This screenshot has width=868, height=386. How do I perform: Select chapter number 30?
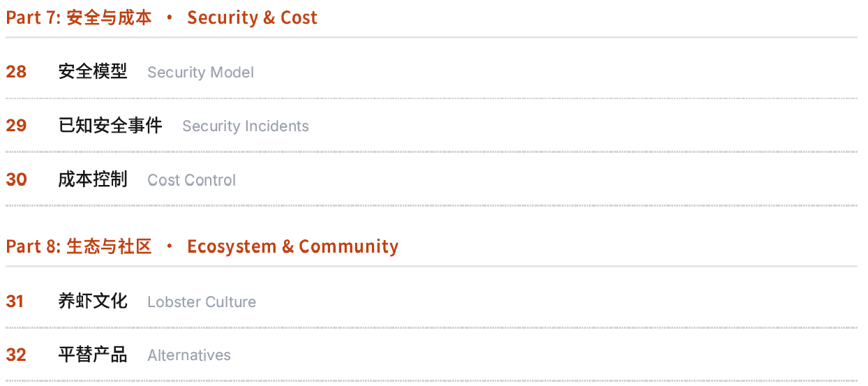click(16, 179)
